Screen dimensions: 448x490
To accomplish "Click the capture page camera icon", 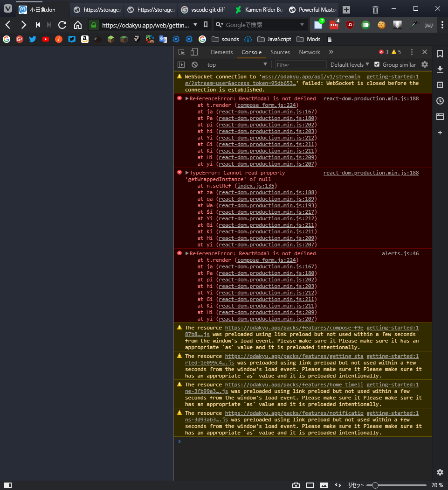I will tap(296, 485).
